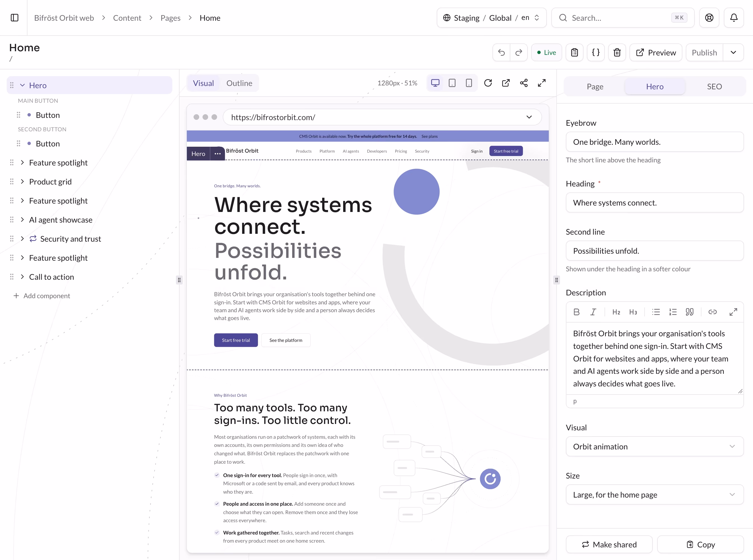The height and width of the screenshot is (560, 753).
Task: Open the Publish options arrow
Action: point(733,53)
